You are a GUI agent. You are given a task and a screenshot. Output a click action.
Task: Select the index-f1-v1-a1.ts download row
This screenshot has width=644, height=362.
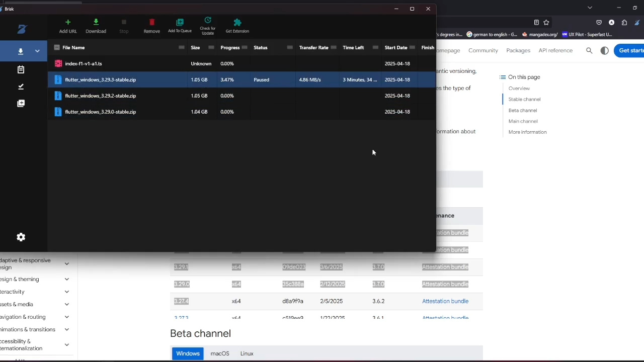242,63
